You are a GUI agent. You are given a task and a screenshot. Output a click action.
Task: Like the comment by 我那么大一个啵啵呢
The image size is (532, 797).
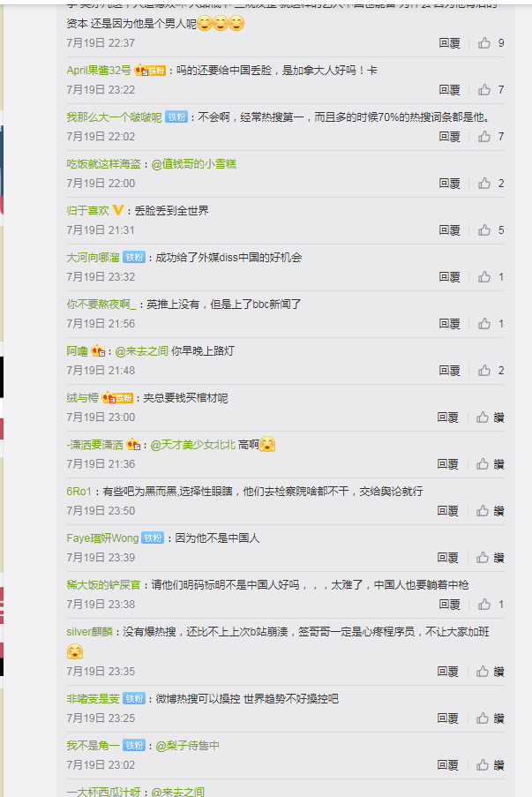click(484, 137)
